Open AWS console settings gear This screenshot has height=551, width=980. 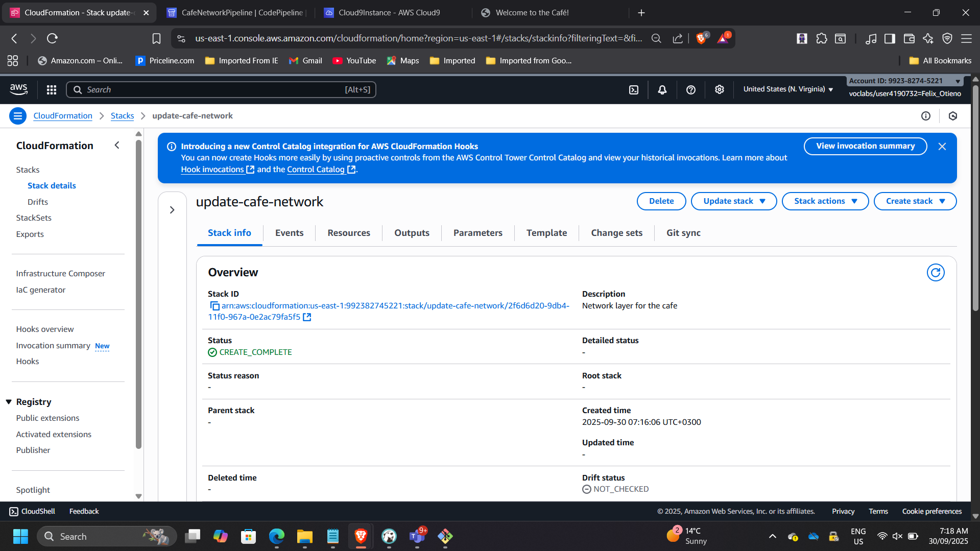720,90
